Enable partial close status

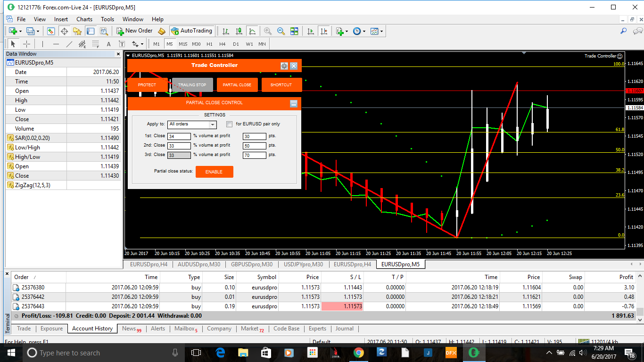pos(214,172)
